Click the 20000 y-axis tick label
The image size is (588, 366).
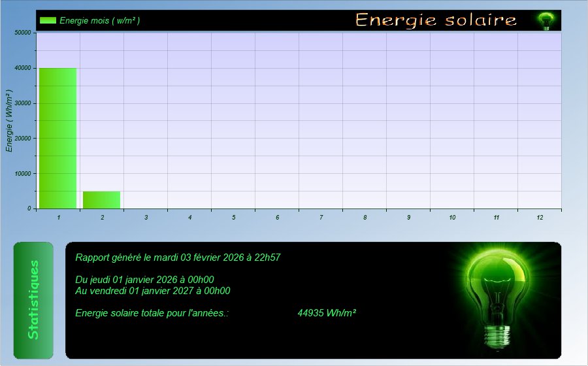[22, 139]
